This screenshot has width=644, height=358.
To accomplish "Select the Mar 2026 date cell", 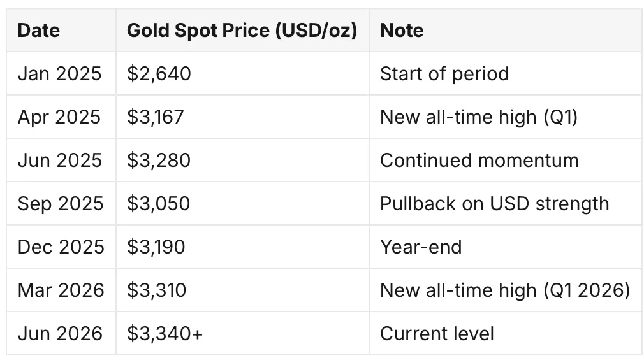I will [61, 290].
